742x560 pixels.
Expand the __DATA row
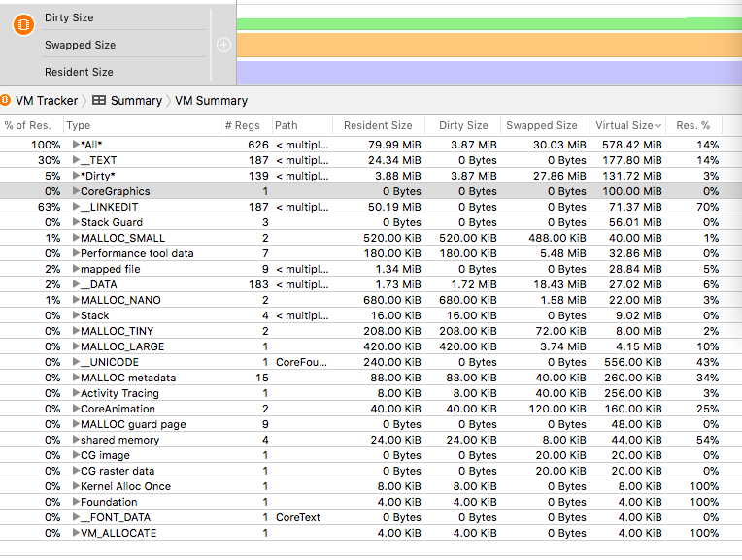[76, 284]
